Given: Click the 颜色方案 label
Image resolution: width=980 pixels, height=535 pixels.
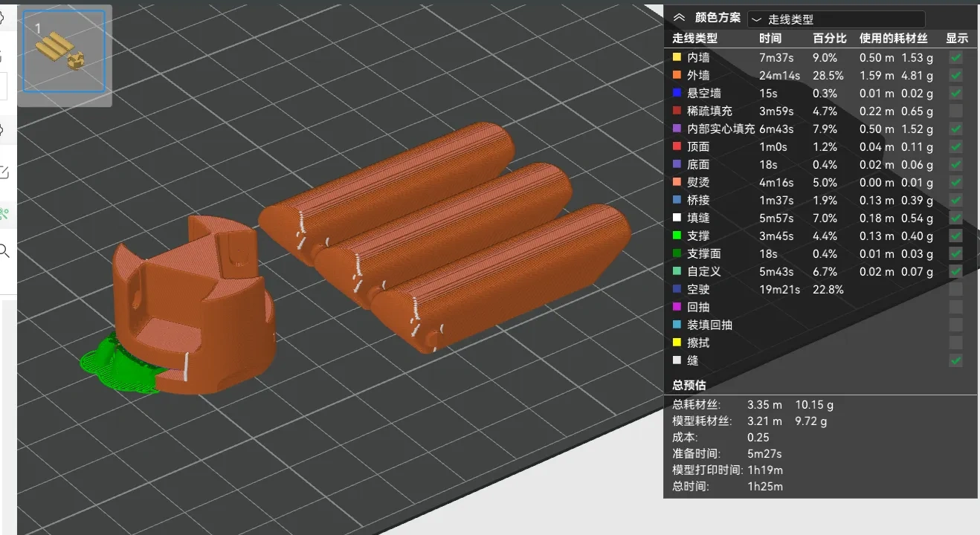Looking at the screenshot, I should [x=718, y=19].
